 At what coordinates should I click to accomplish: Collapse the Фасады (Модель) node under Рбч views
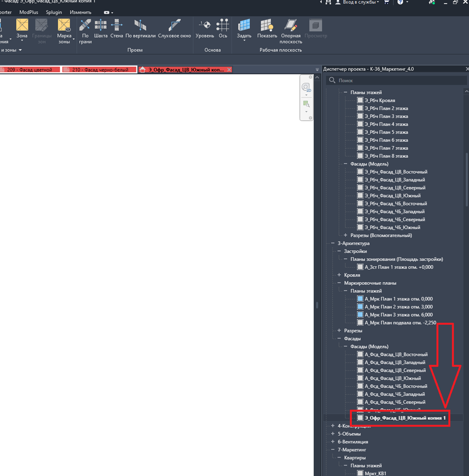[345, 164]
